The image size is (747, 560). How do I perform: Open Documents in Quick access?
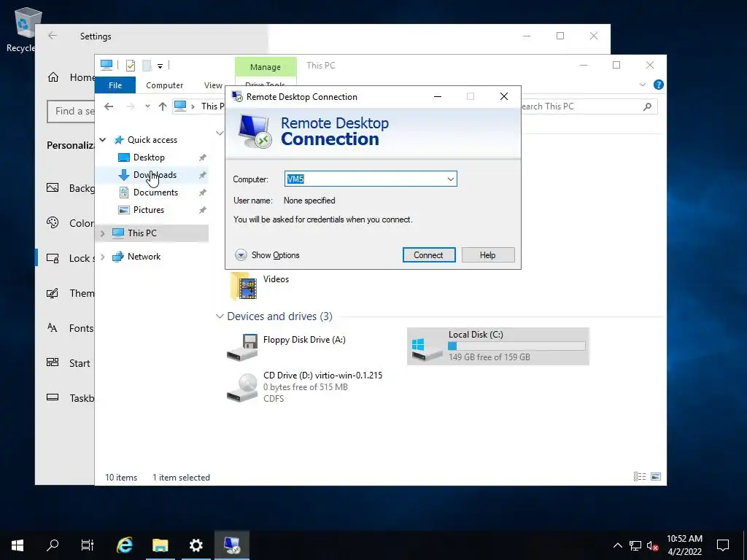(x=156, y=192)
